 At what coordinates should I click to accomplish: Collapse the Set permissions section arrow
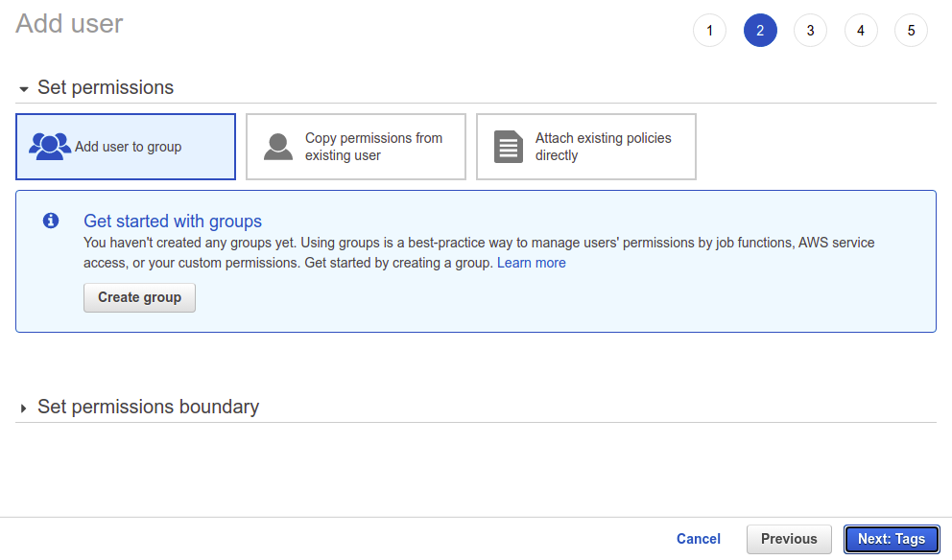(24, 88)
